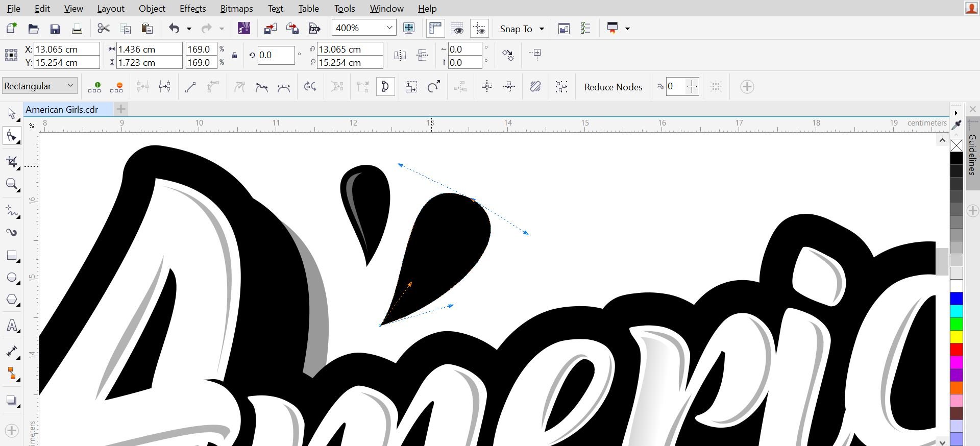The image size is (980, 446).
Task: Select the Zoom tool
Action: [x=12, y=184]
